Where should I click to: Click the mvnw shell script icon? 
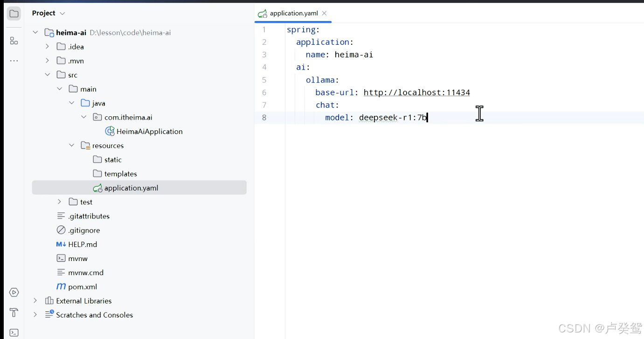coord(61,258)
